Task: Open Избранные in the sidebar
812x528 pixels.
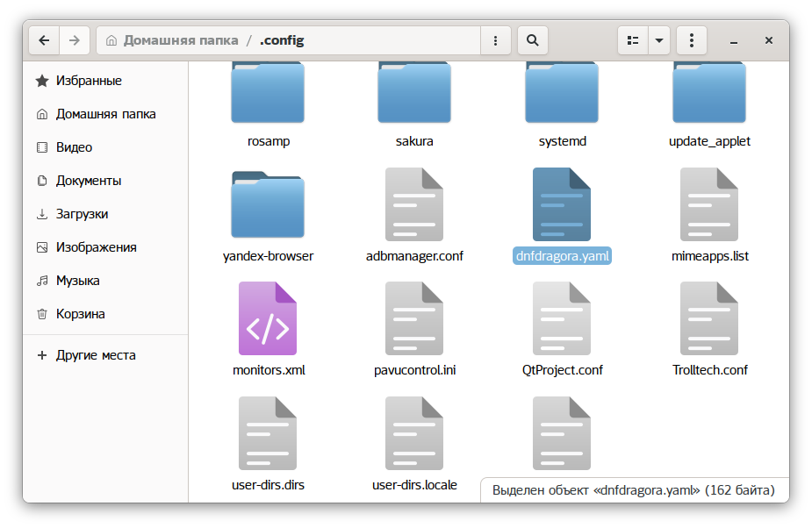Action: (x=105, y=81)
